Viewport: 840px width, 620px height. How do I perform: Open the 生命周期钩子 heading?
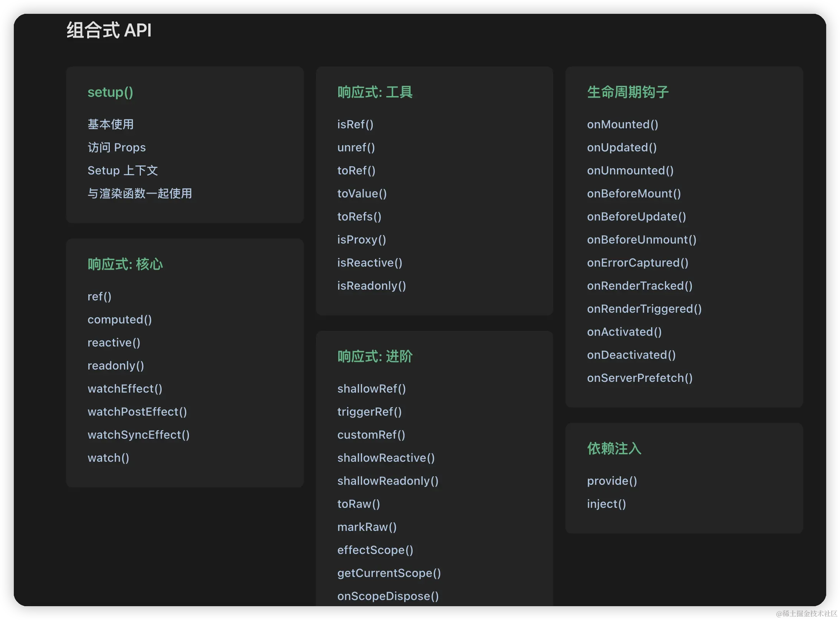click(x=628, y=92)
